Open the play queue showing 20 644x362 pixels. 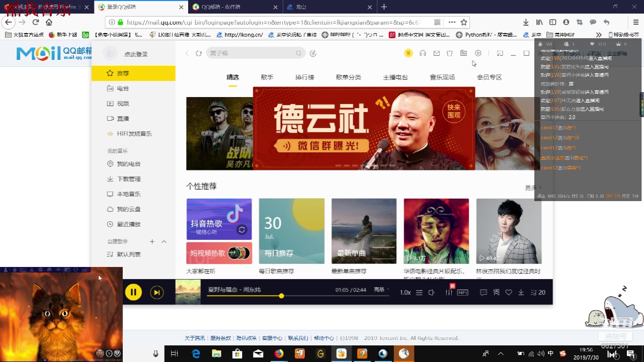[538, 292]
